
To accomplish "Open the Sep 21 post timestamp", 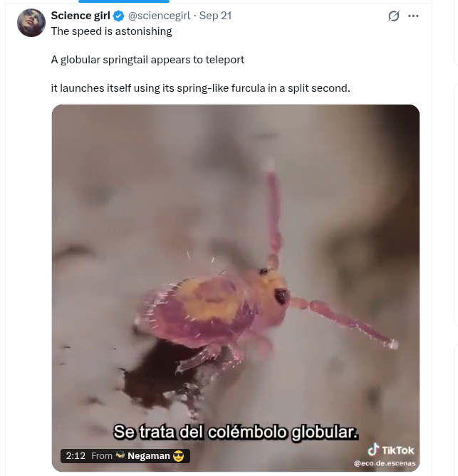I will click(x=215, y=16).
